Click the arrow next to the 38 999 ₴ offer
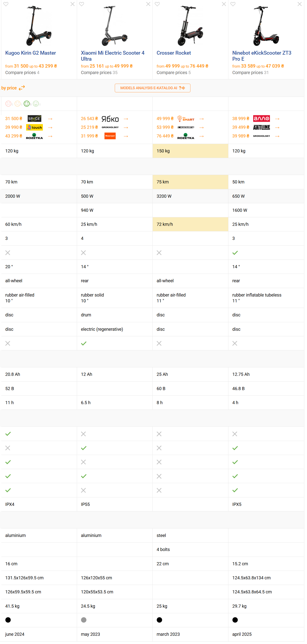This screenshot has height=644, width=307. click(x=277, y=119)
